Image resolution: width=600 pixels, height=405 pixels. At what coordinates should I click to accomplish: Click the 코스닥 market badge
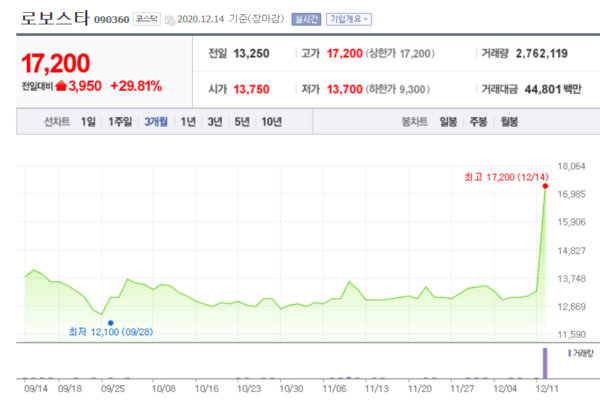(147, 19)
